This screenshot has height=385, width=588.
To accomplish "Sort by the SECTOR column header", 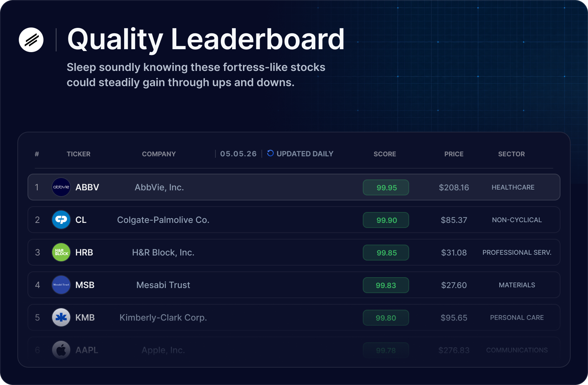I will [512, 154].
